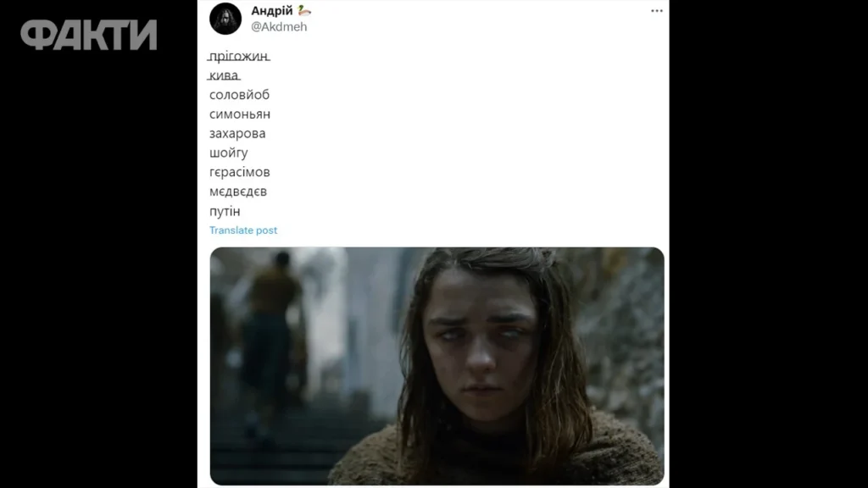
Task: Select the word путін in the post
Action: pyautogui.click(x=225, y=211)
